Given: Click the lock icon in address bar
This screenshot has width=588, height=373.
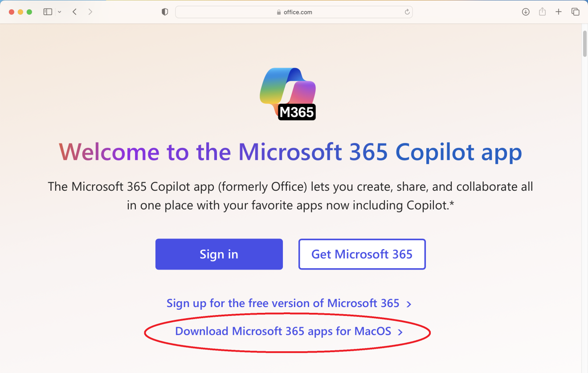Looking at the screenshot, I should [279, 12].
